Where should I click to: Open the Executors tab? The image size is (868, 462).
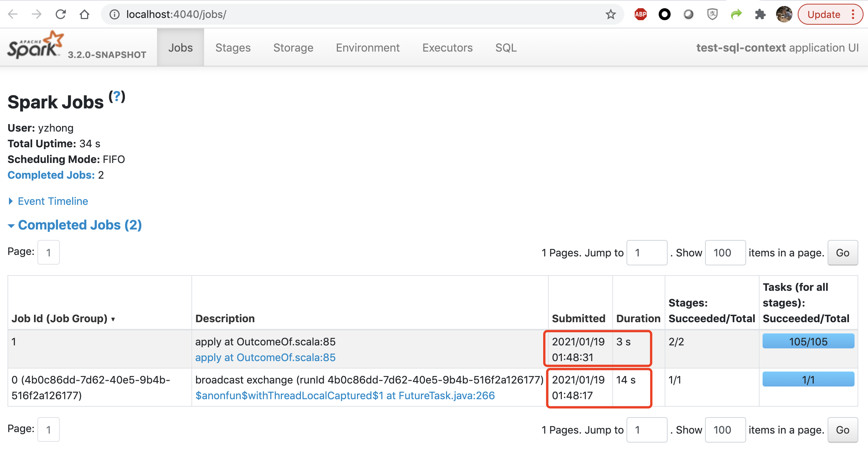(447, 48)
